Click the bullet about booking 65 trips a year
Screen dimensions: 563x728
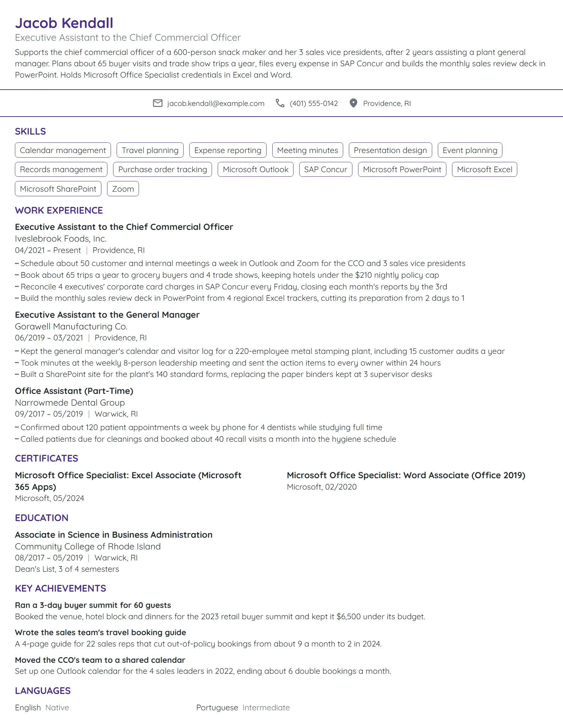[227, 275]
